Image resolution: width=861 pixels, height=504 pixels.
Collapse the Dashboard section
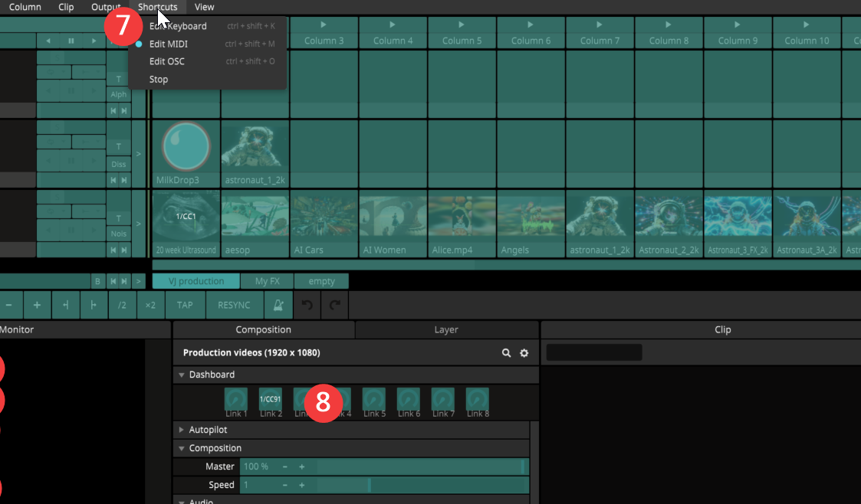click(182, 375)
